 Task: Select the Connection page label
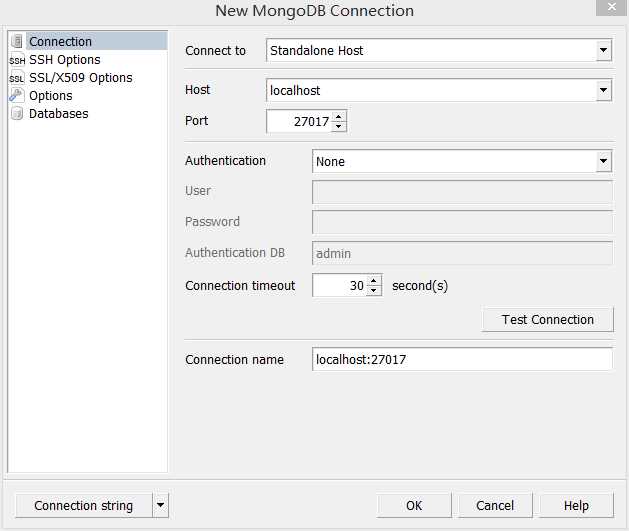(x=61, y=41)
